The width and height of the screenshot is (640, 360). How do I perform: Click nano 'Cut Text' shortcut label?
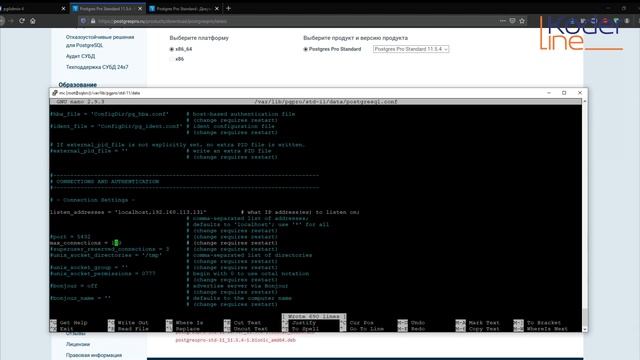point(247,322)
